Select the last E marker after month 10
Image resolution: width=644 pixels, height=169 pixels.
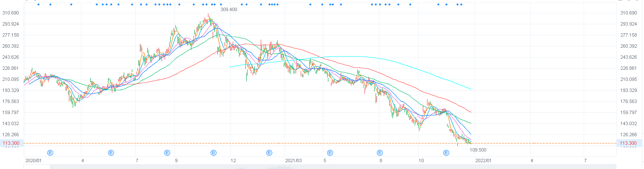pyautogui.click(x=446, y=152)
